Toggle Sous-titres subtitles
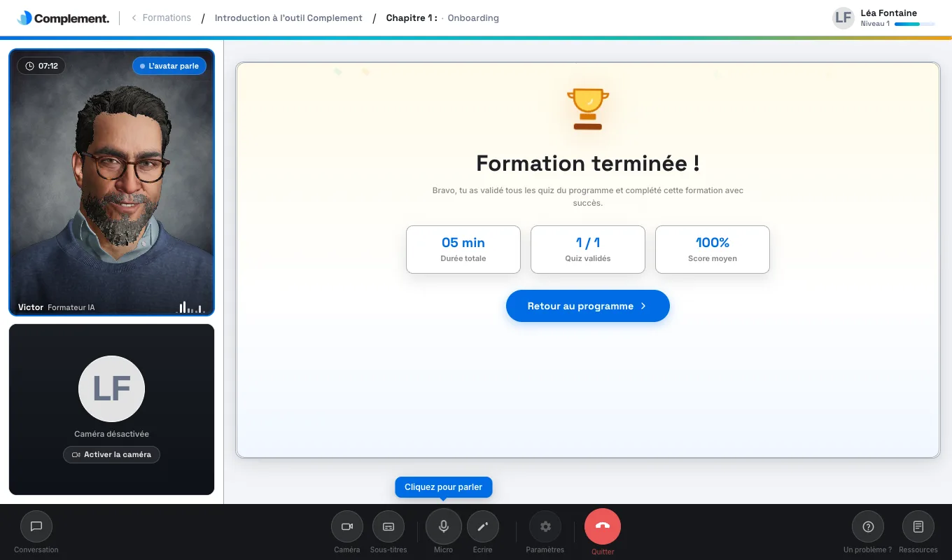952x560 pixels. pyautogui.click(x=388, y=526)
